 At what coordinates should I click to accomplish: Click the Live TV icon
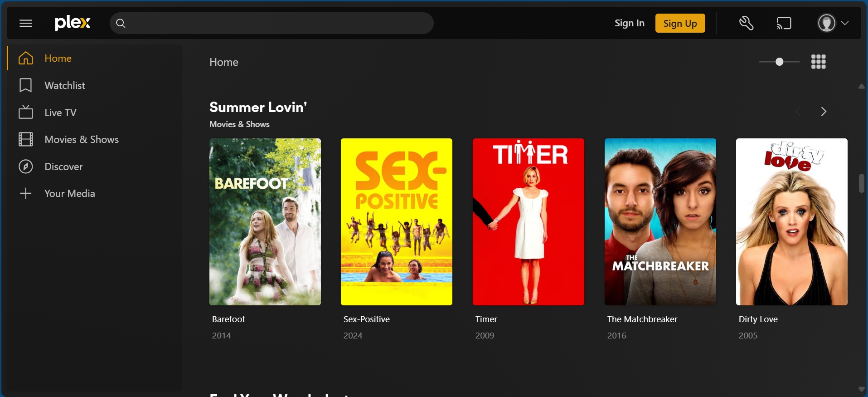click(x=26, y=113)
